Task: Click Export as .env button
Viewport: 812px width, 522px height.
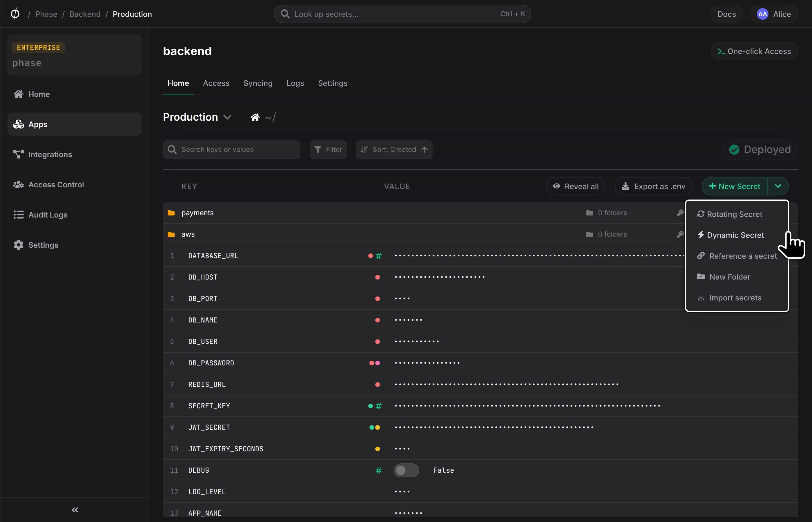Action: (x=653, y=186)
